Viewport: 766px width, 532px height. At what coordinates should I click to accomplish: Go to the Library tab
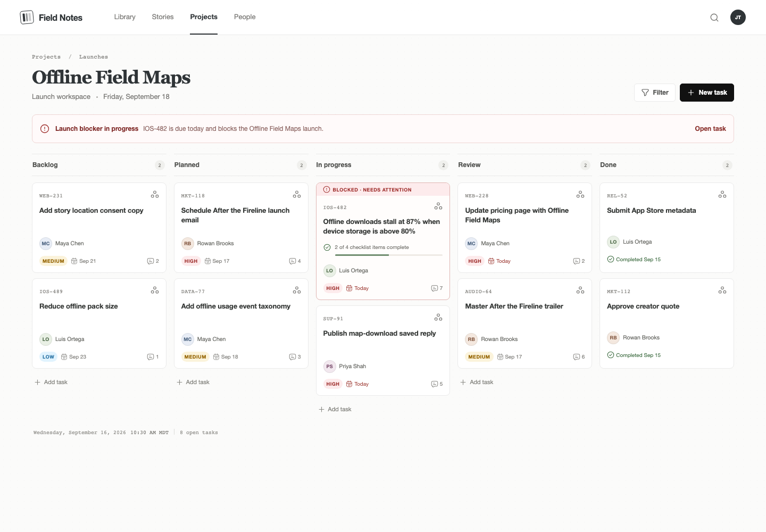click(x=125, y=17)
